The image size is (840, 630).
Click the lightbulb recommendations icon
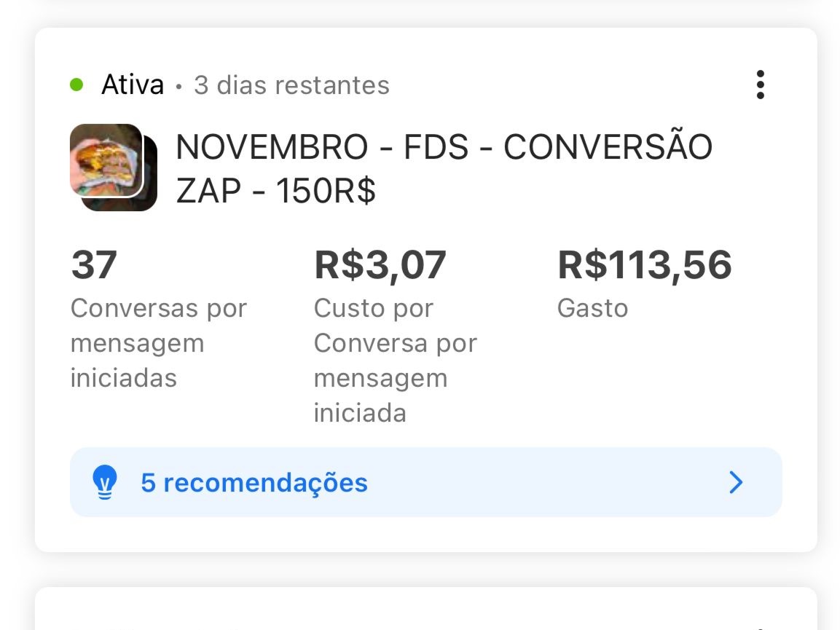pos(105,482)
